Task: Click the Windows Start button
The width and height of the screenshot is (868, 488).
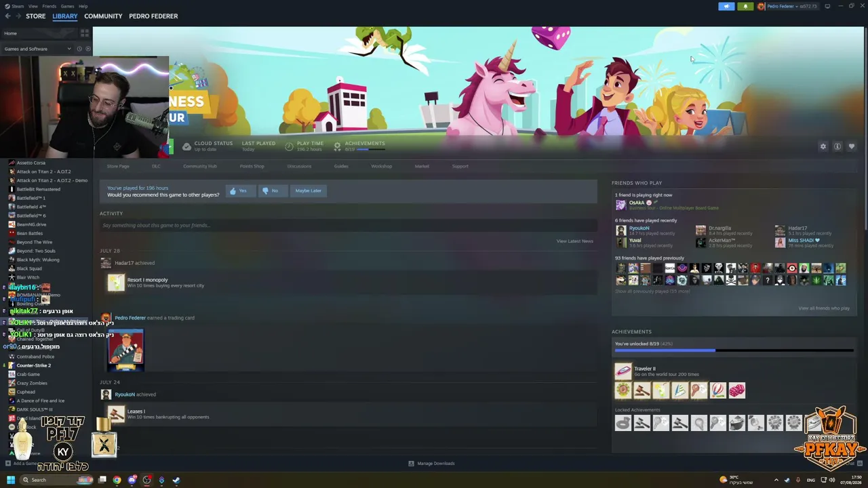Action: tap(10, 480)
